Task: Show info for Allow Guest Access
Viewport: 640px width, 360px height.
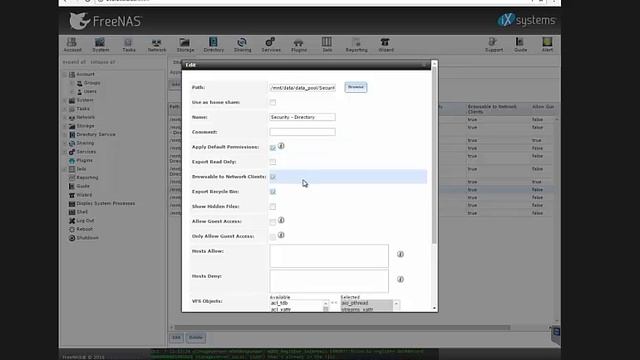Action: click(281, 220)
